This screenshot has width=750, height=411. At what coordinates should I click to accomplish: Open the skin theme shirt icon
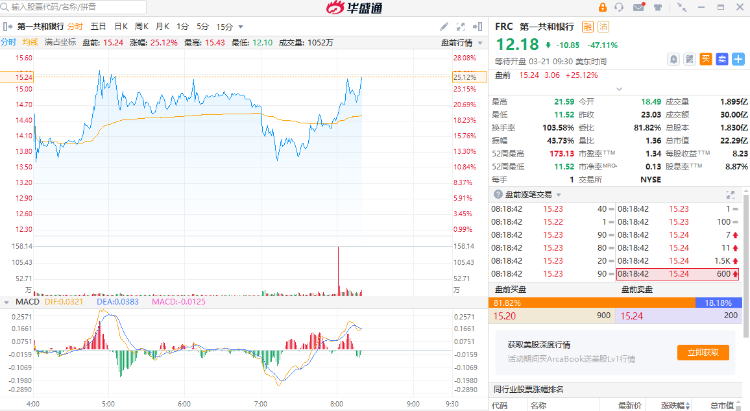click(658, 7)
